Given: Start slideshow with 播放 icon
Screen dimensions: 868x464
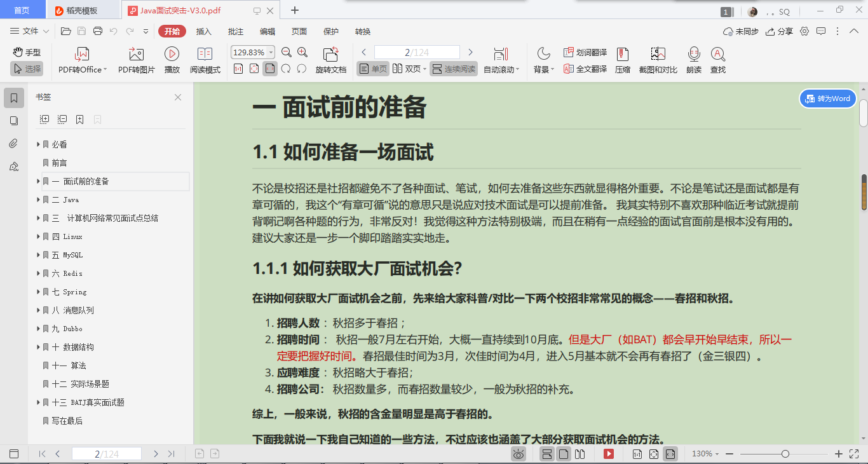Looking at the screenshot, I should (x=172, y=60).
